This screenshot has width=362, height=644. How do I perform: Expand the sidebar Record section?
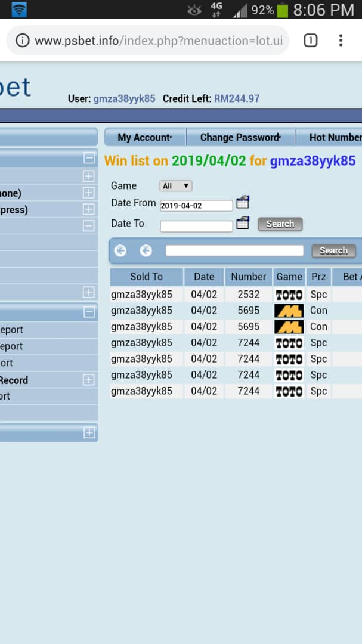click(89, 380)
